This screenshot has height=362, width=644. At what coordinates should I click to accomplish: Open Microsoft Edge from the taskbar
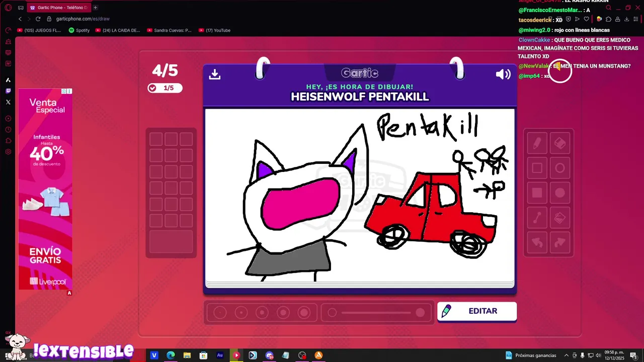(171, 355)
